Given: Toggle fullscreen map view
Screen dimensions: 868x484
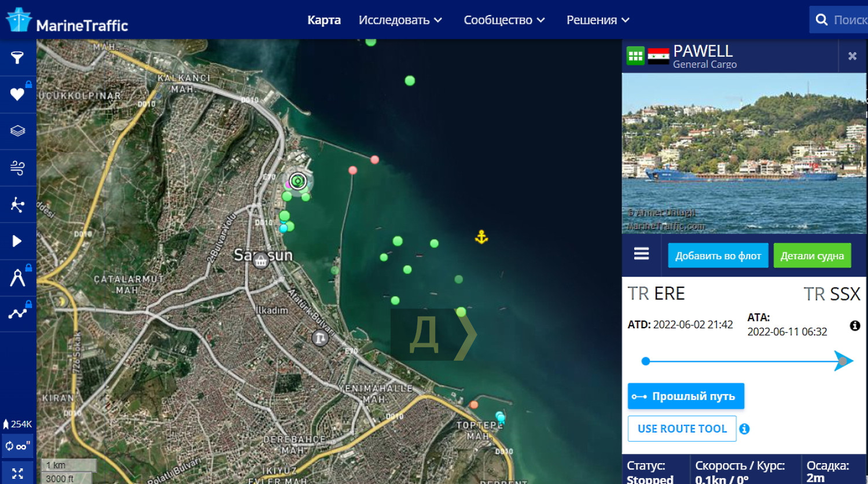Looking at the screenshot, I should click(x=17, y=473).
